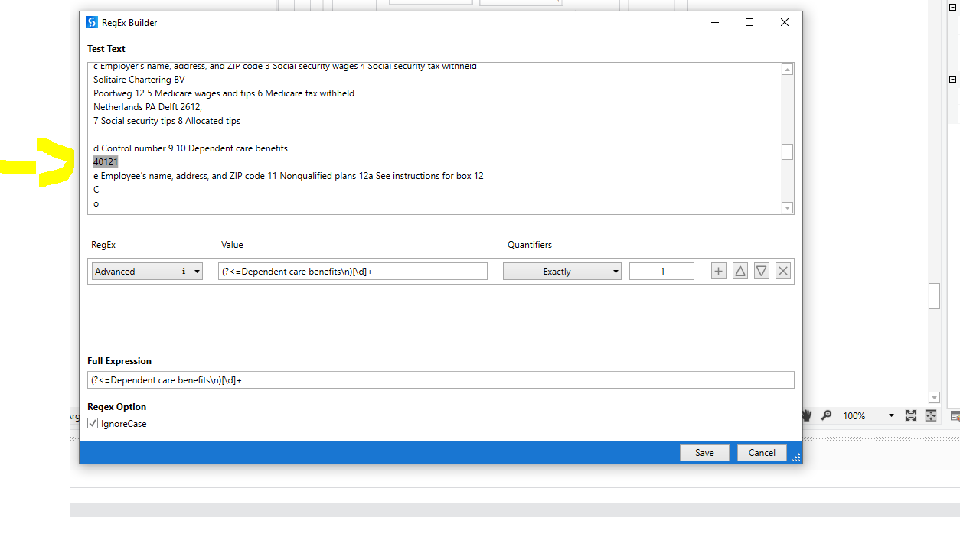
Task: Add a new regex row with plus icon
Action: [x=718, y=271]
